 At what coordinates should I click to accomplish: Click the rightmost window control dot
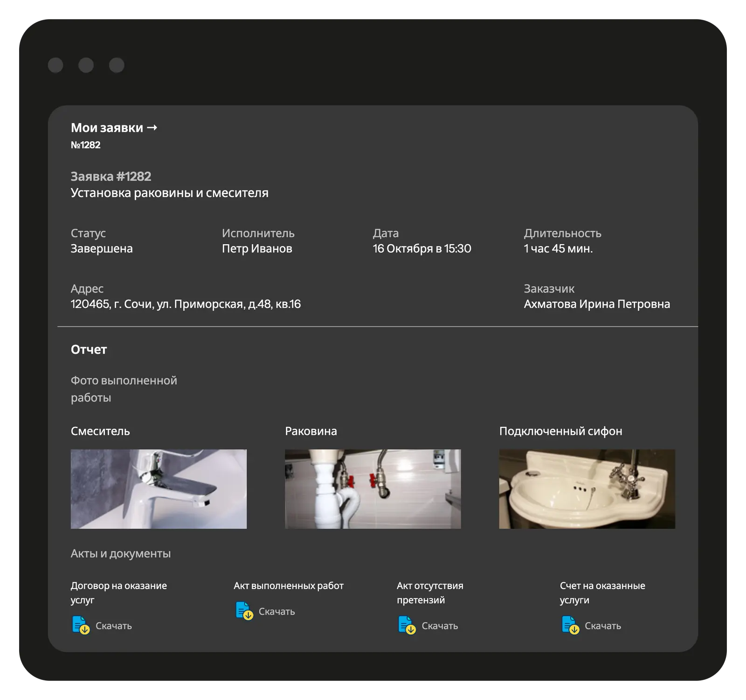117,65
